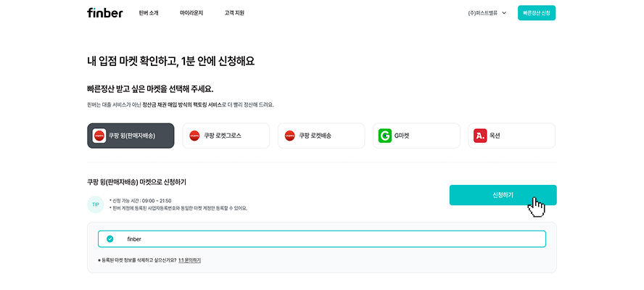Select the finber registered account row
This screenshot has width=644, height=290.
pos(321,239)
